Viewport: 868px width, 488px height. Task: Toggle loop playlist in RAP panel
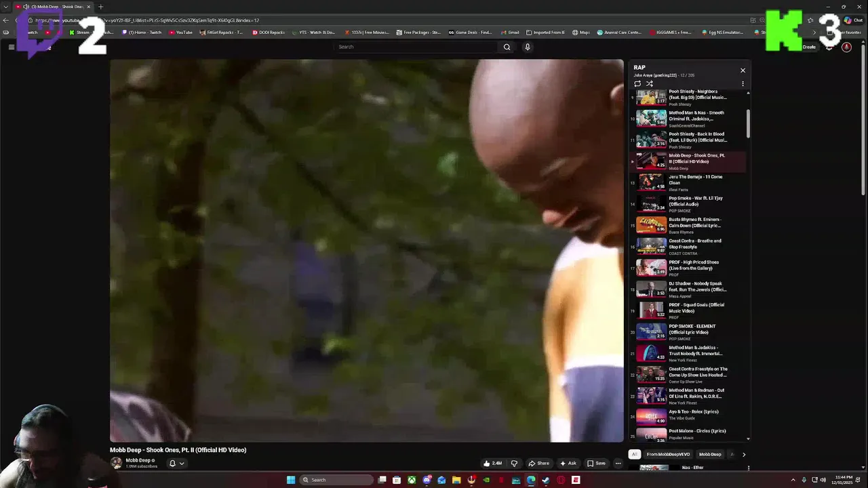637,84
